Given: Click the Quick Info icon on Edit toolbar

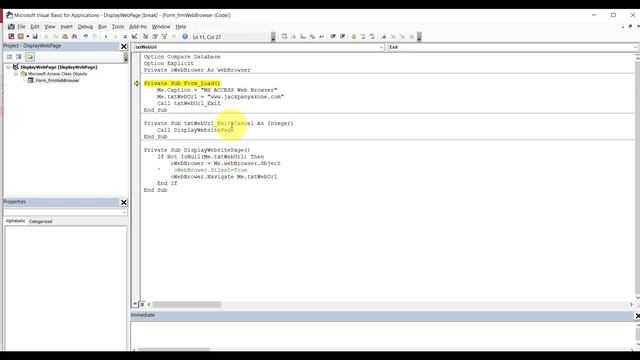Looking at the screenshot, I should (x=303, y=37).
